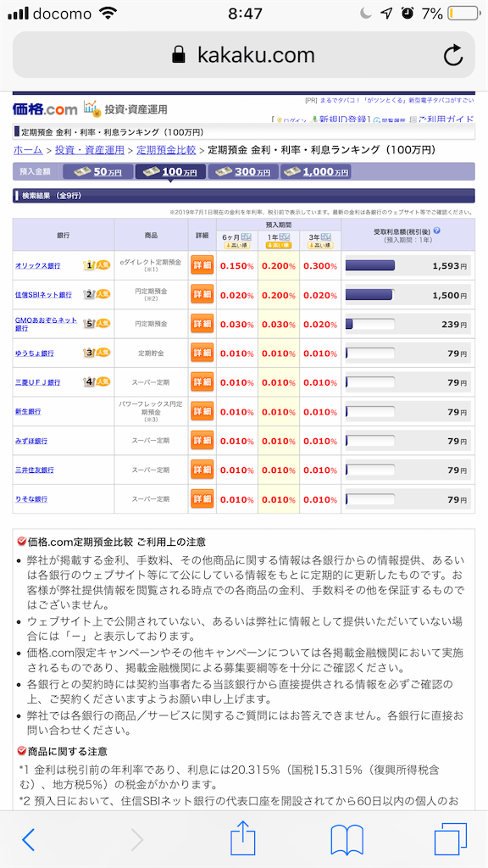Show open Safari tabs overview
The image size is (488, 868).
(450, 840)
